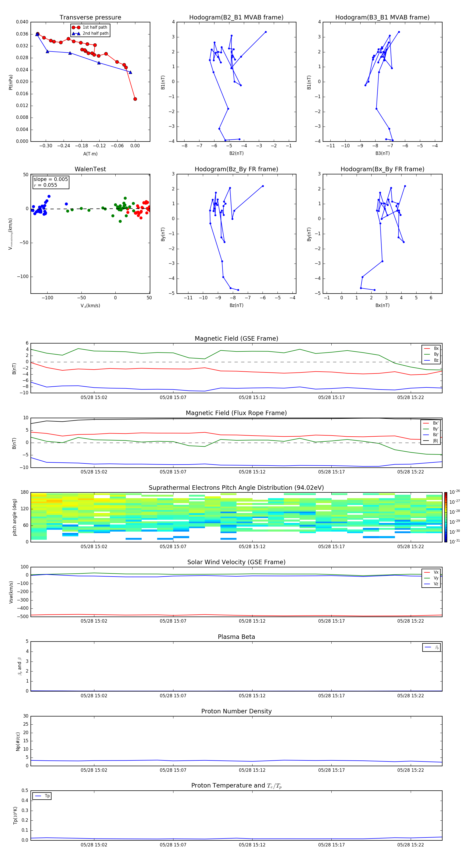The width and height of the screenshot is (473, 868).
Task: Click the 'WalenTest' plot title
Action: click(90, 169)
